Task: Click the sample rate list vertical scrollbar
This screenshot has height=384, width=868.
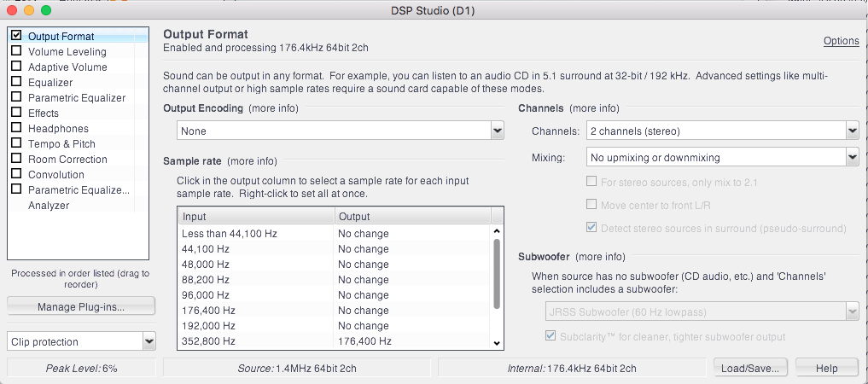Action: pos(497,274)
